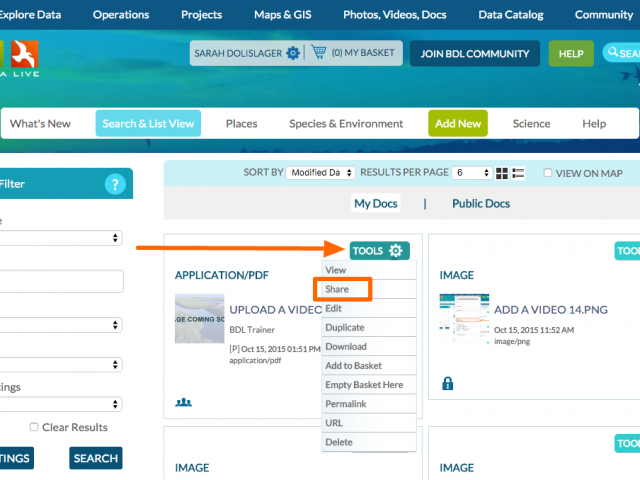Switch to list view layout icon

(518, 173)
